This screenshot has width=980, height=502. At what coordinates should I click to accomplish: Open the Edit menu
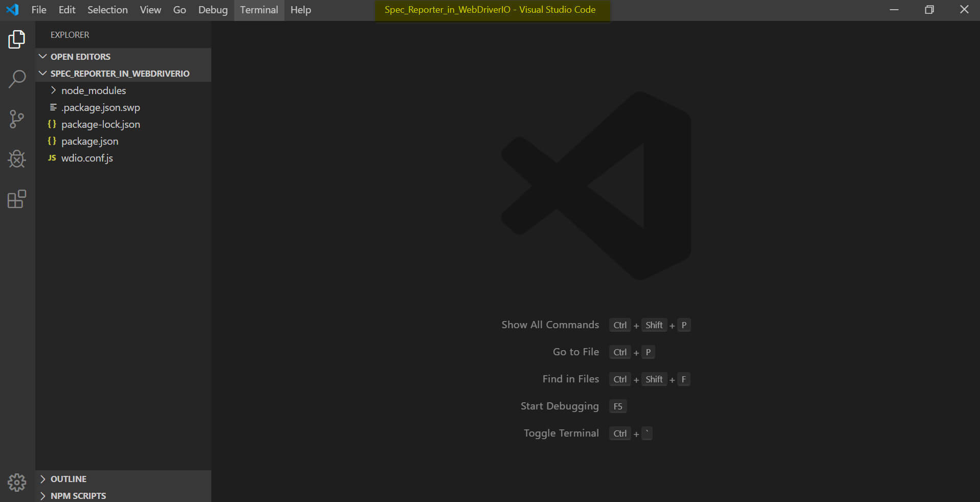(67, 10)
